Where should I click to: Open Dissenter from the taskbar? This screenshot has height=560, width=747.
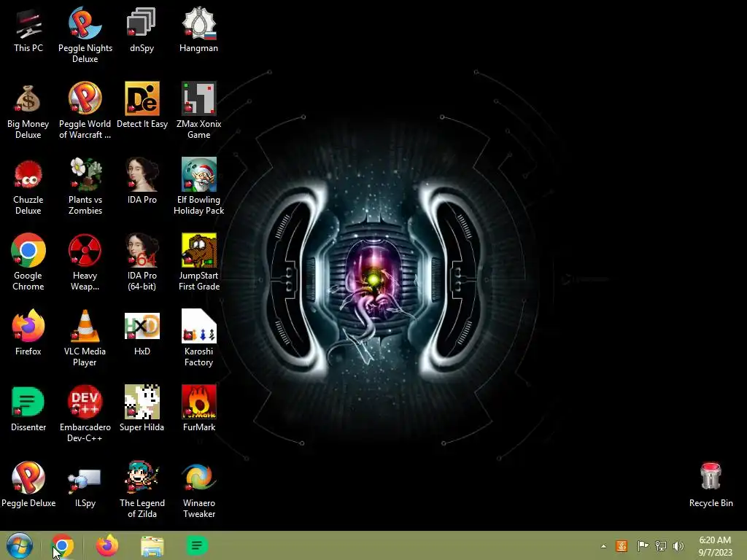(197, 545)
